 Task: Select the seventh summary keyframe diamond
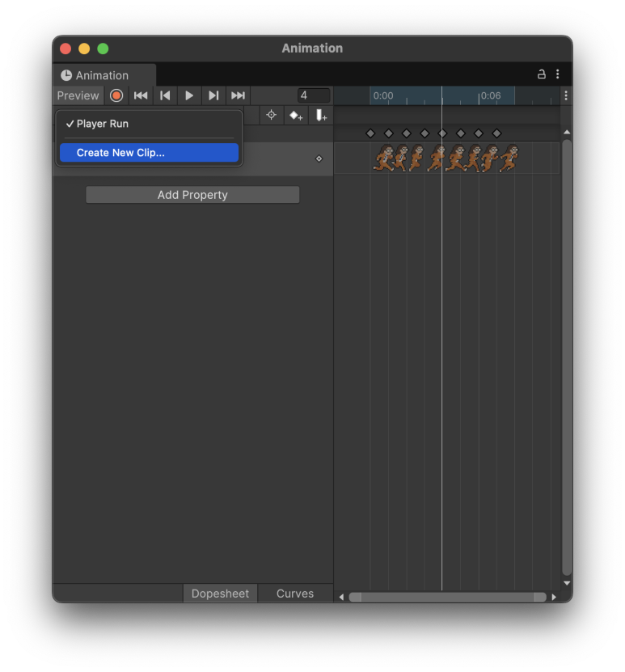pyautogui.click(x=479, y=133)
